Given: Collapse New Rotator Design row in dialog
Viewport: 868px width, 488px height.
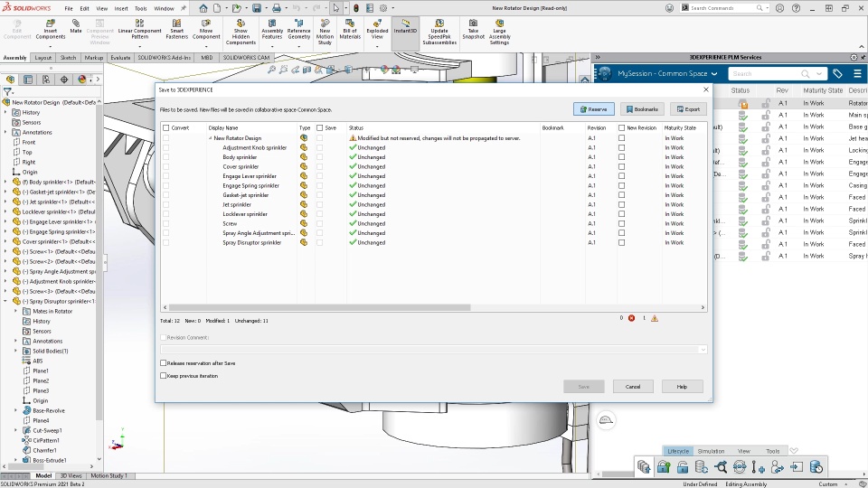Looking at the screenshot, I should [x=211, y=138].
